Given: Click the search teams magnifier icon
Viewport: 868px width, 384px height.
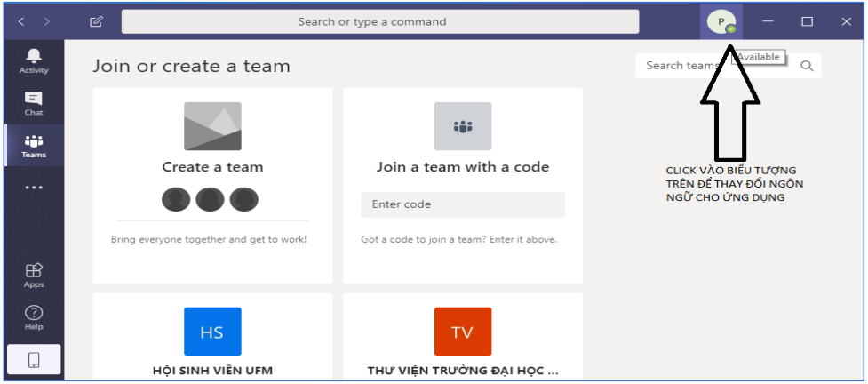Looking at the screenshot, I should coord(807,66).
